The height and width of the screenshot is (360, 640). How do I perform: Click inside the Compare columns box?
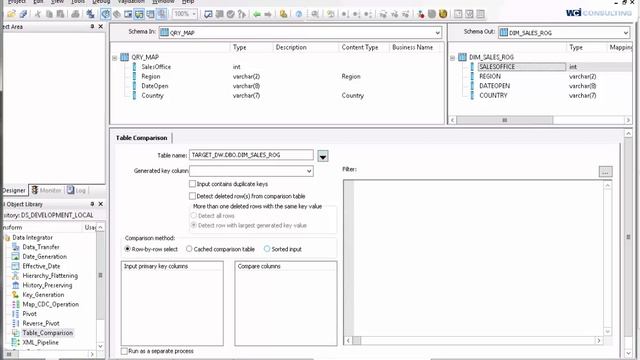(x=286, y=303)
